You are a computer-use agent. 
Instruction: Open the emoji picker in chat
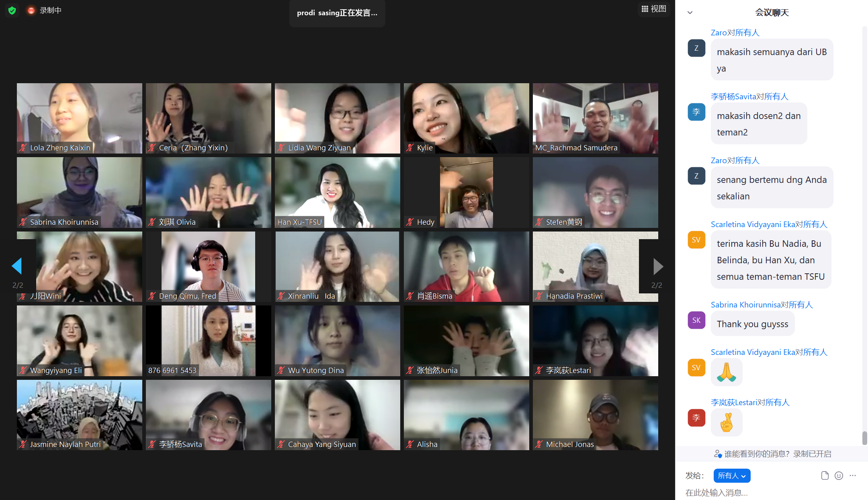[x=839, y=475]
